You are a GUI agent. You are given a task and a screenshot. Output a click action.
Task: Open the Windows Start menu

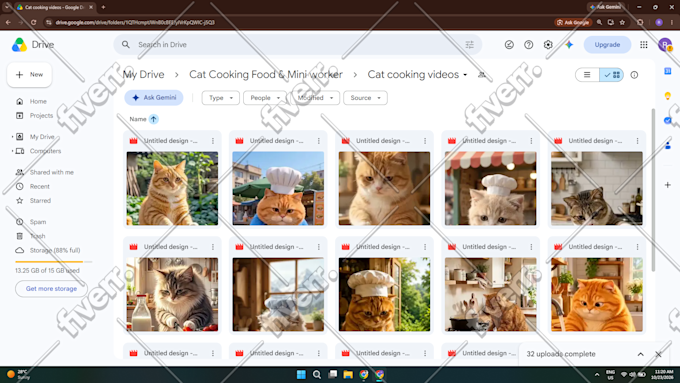click(301, 374)
